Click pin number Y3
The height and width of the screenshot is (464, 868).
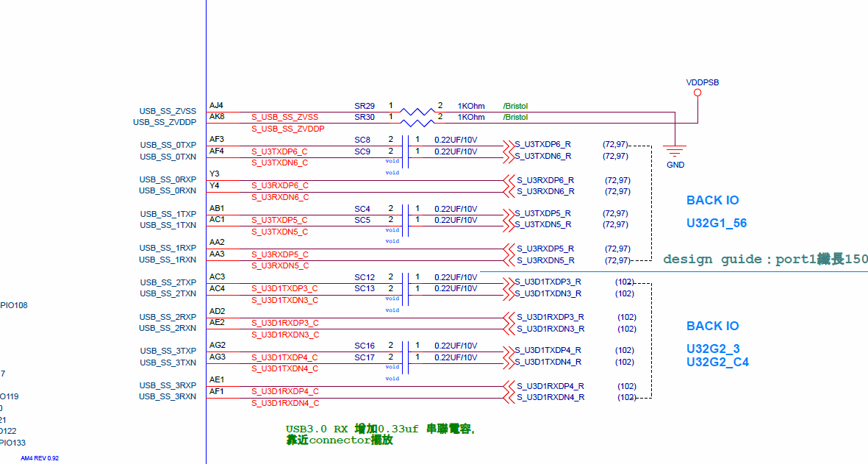214,174
